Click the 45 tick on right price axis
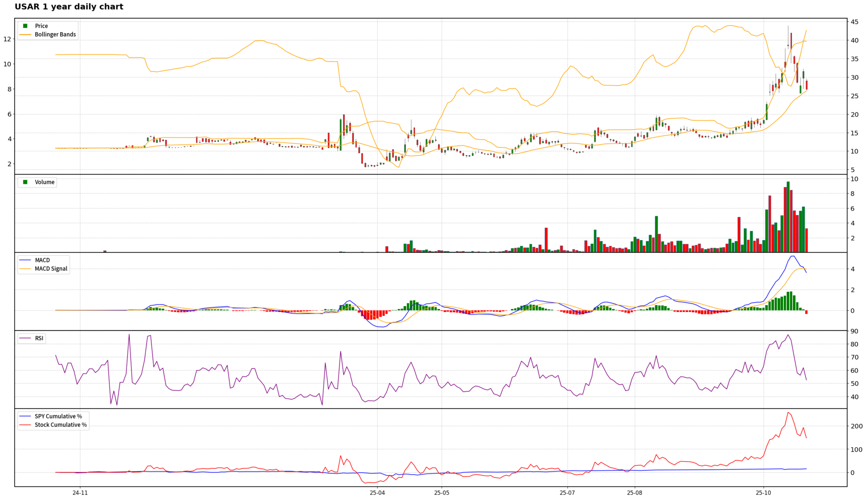Viewport: 868px width, 499px height. [854, 22]
